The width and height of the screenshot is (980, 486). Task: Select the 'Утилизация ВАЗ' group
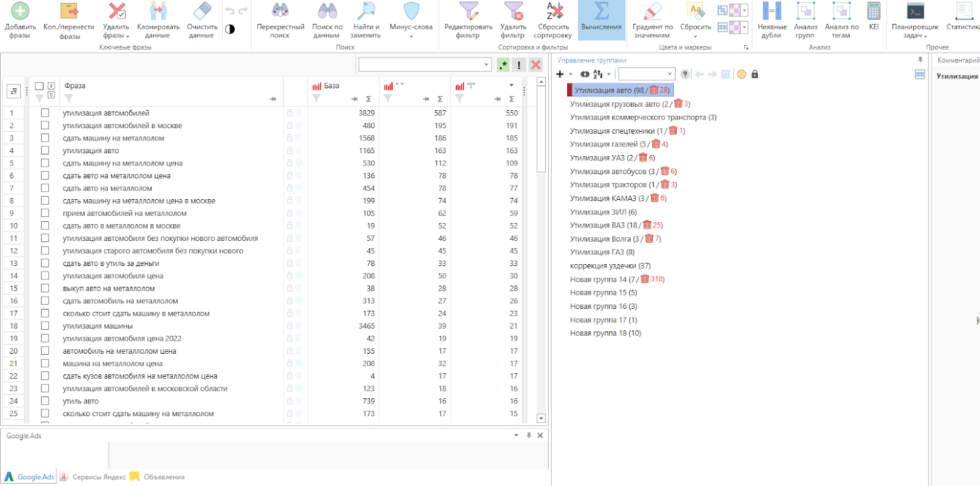tap(597, 225)
